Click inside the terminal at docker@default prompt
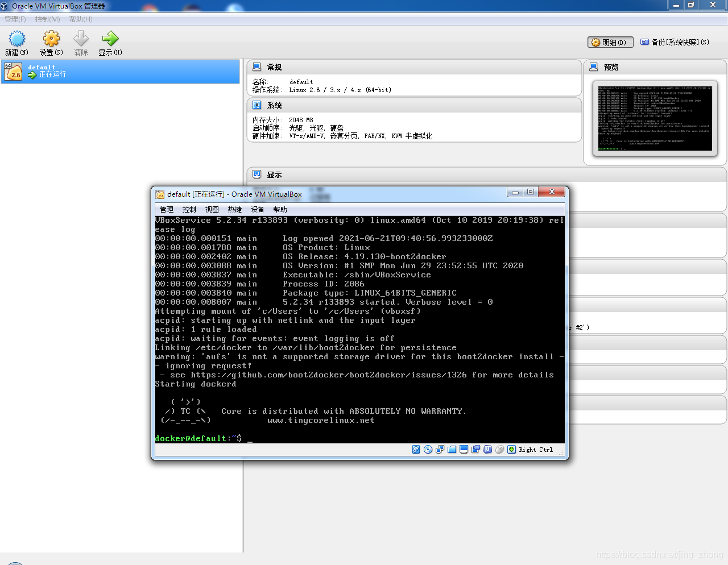Screen dimensions: 728x565 tap(198, 439)
